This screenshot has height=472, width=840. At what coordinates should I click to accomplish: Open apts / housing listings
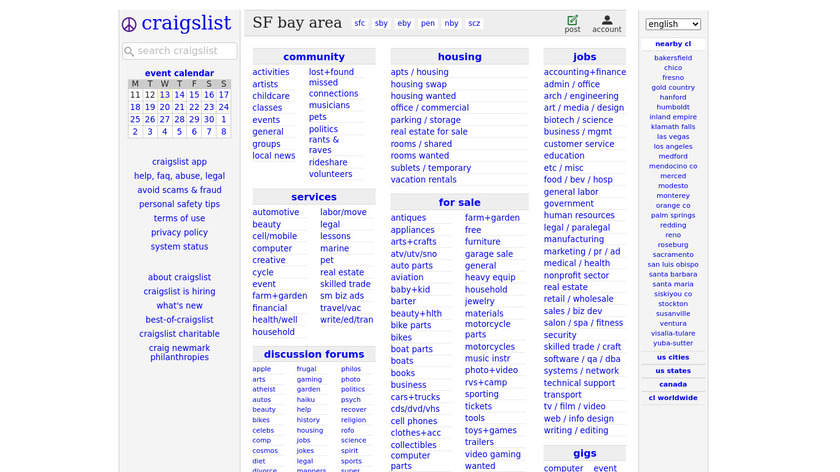point(419,72)
